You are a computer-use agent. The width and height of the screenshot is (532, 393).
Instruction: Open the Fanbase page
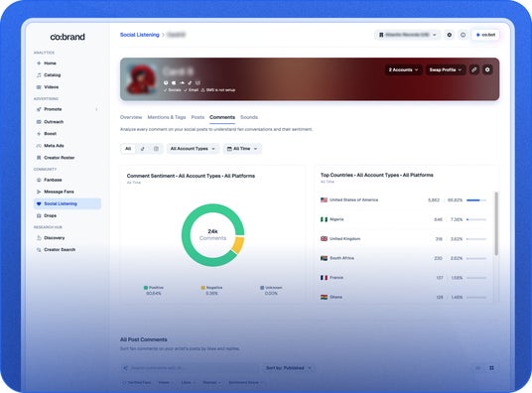pos(53,180)
